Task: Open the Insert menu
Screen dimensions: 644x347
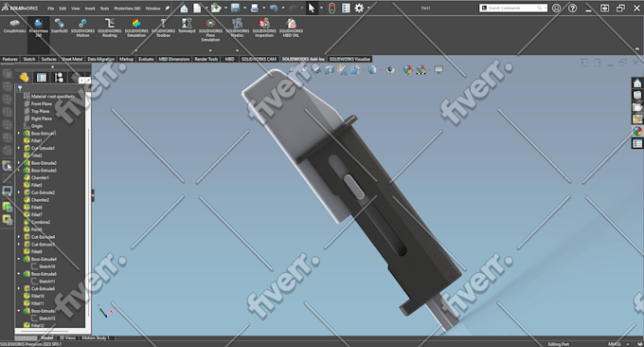Action: point(90,9)
